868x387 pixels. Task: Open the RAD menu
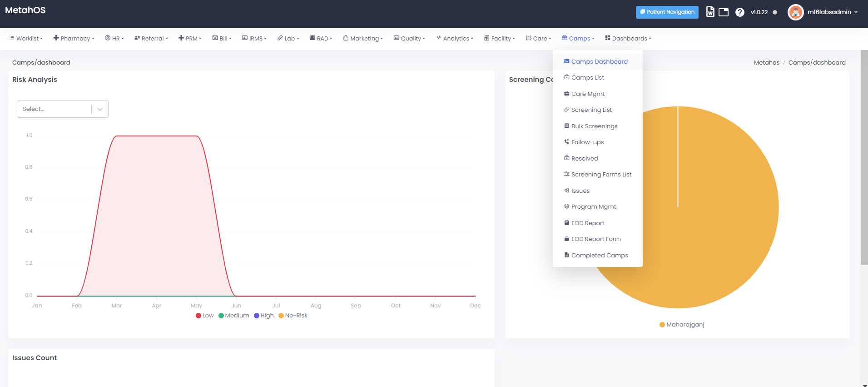[321, 38]
